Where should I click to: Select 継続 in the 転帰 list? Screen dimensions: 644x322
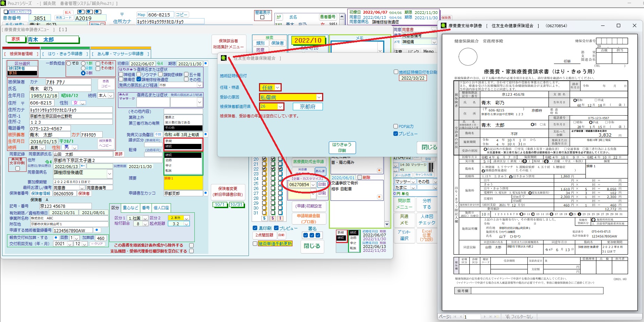point(183,155)
